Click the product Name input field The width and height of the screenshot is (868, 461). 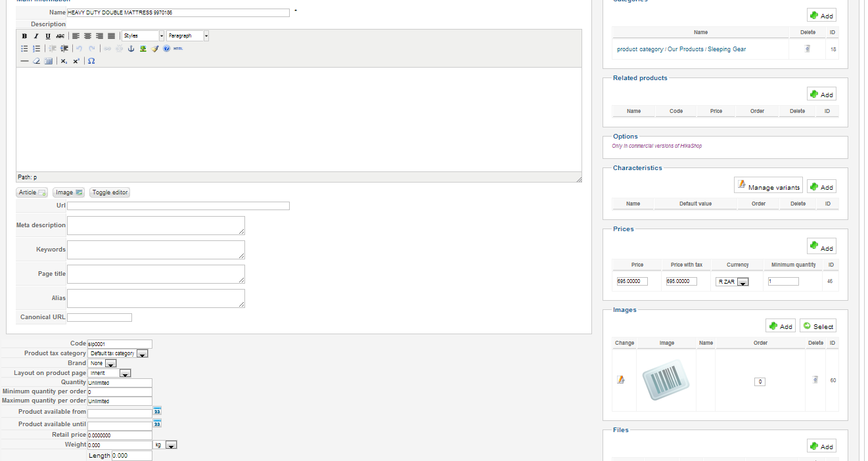click(179, 12)
